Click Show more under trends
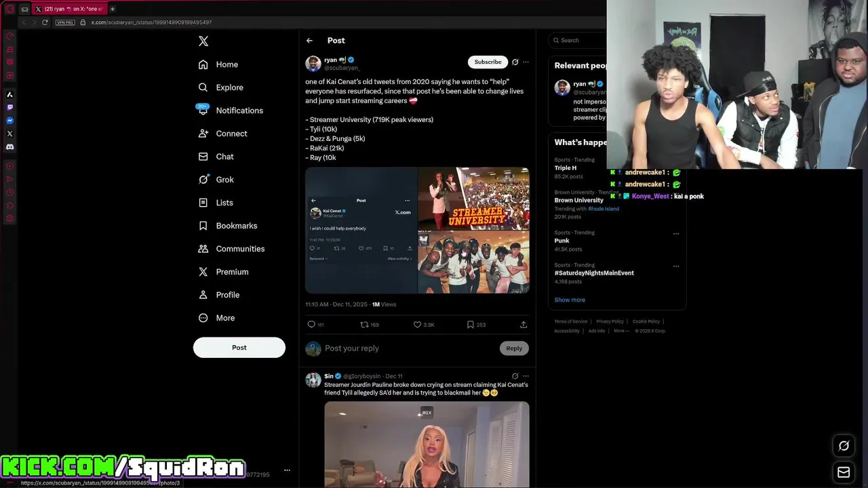 pos(570,300)
